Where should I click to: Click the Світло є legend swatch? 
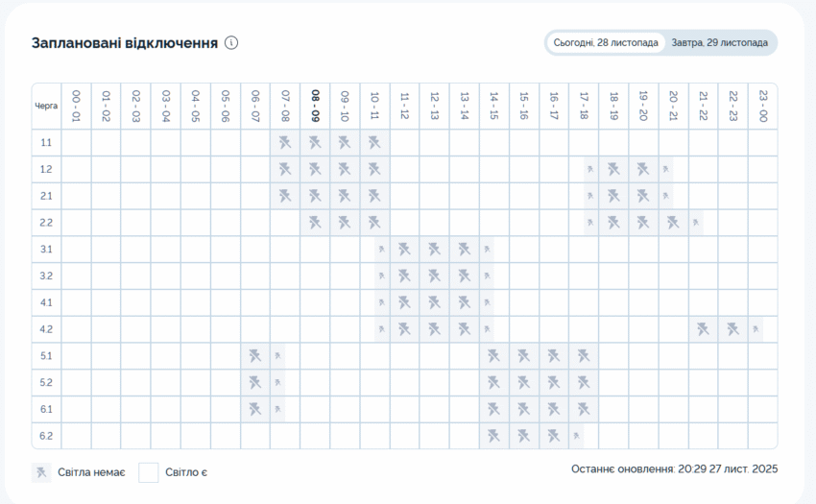(149, 472)
